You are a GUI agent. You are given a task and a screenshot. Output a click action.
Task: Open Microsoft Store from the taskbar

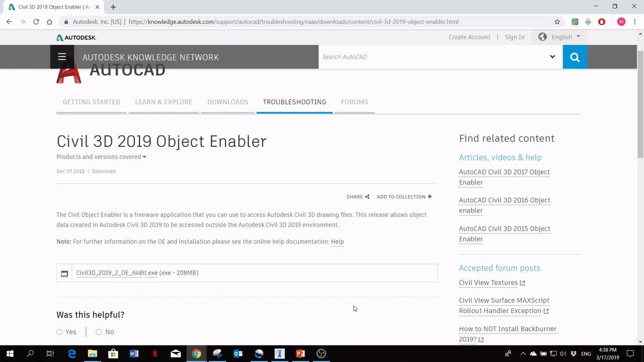pyautogui.click(x=113, y=353)
